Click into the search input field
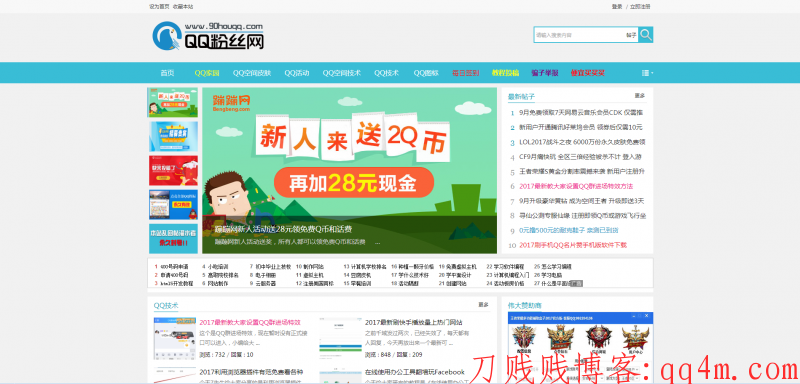800x384 pixels. (x=579, y=35)
